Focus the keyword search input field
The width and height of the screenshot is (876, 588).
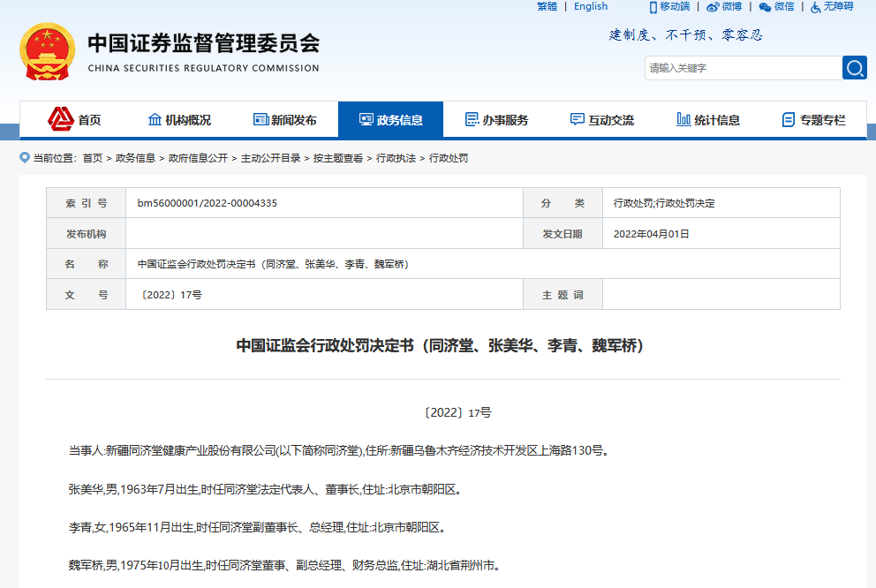[x=744, y=68]
